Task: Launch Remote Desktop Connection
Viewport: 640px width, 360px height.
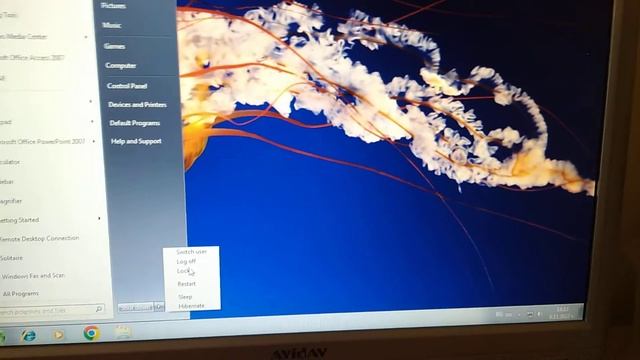Action: pyautogui.click(x=39, y=238)
